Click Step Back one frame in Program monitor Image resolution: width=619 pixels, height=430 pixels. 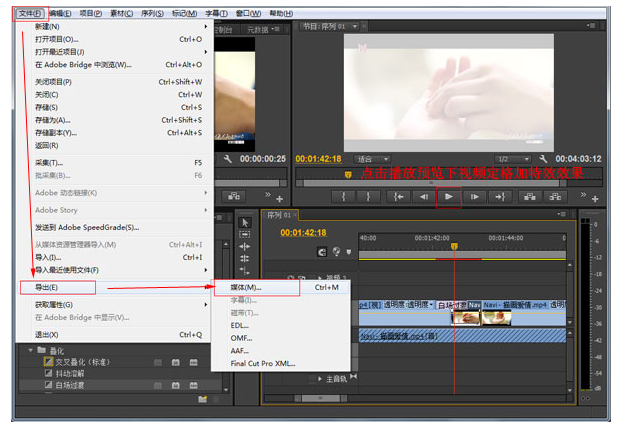pyautogui.click(x=423, y=197)
